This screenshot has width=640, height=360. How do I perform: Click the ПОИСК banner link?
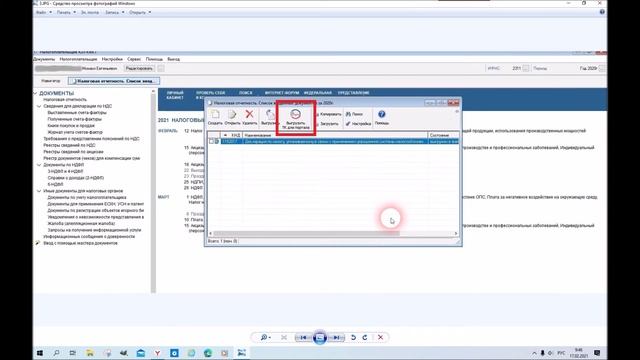pos(246,93)
